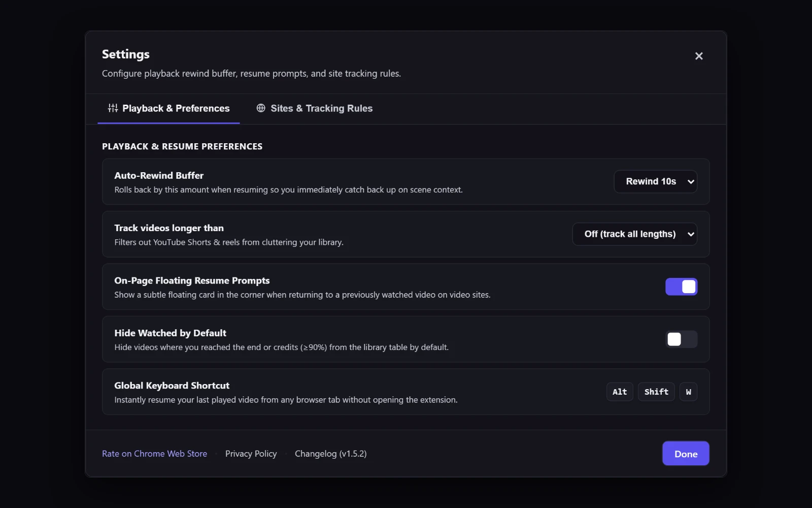This screenshot has width=812, height=508.
Task: Click the Global Keyboard Shortcut title
Action: 172,386
